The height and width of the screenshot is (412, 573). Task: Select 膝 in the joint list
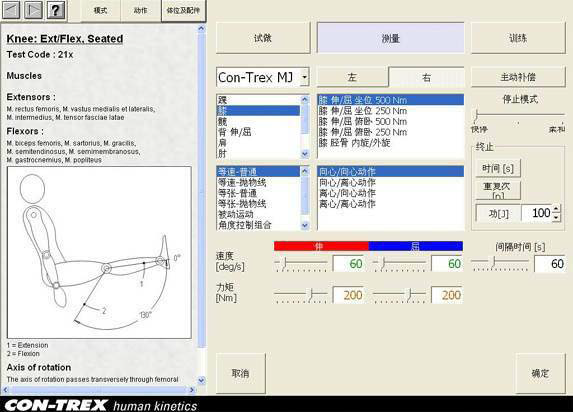click(258, 110)
